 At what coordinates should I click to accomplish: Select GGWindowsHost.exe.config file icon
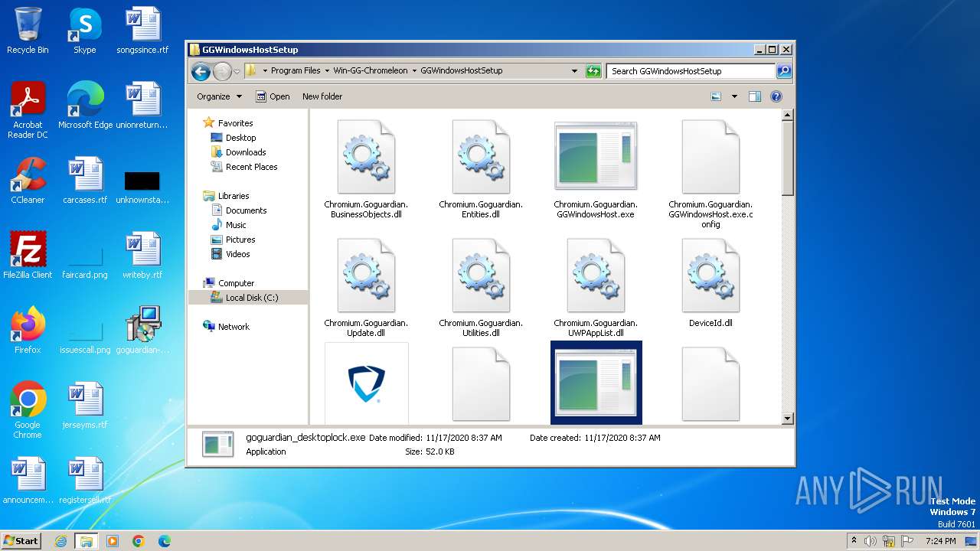coord(710,157)
